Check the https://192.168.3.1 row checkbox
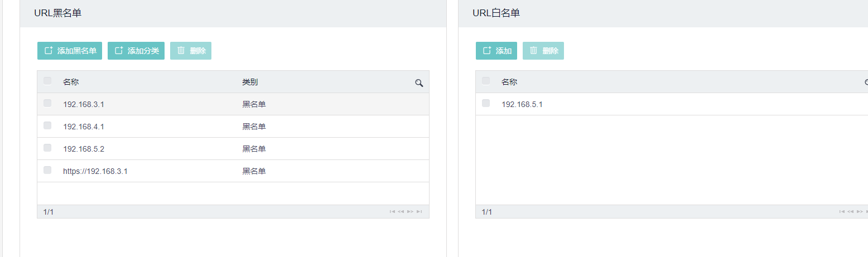This screenshot has height=257, width=868. point(47,170)
